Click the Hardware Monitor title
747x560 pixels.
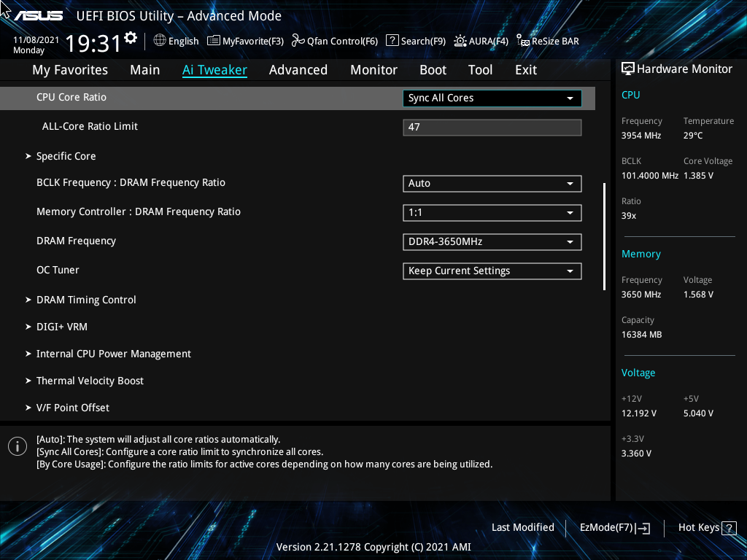(684, 69)
